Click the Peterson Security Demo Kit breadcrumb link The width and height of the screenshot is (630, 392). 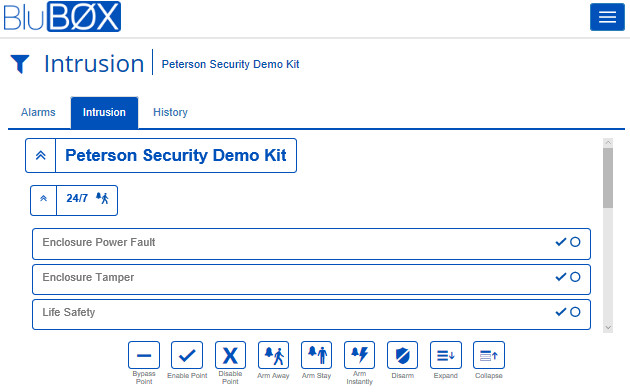point(230,64)
